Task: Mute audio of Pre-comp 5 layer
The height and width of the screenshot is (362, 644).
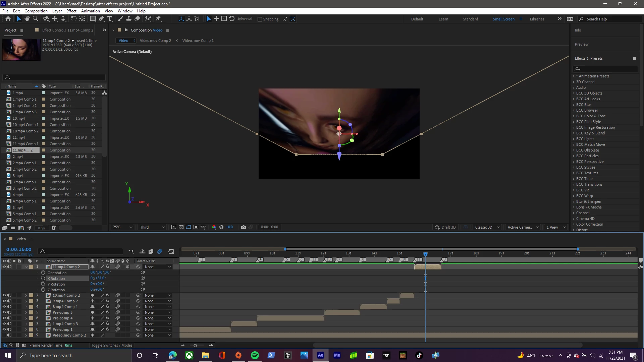Action: 9,312
